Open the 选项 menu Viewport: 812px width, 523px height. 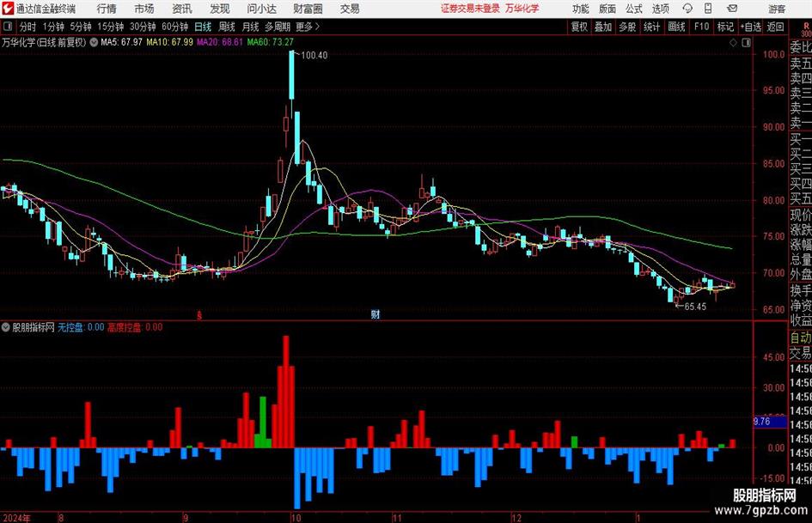click(x=661, y=9)
